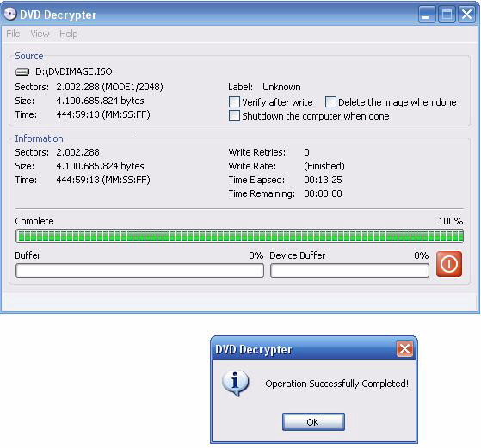The image size is (481, 448).
Task: Open the View menu
Action: pyautogui.click(x=40, y=34)
